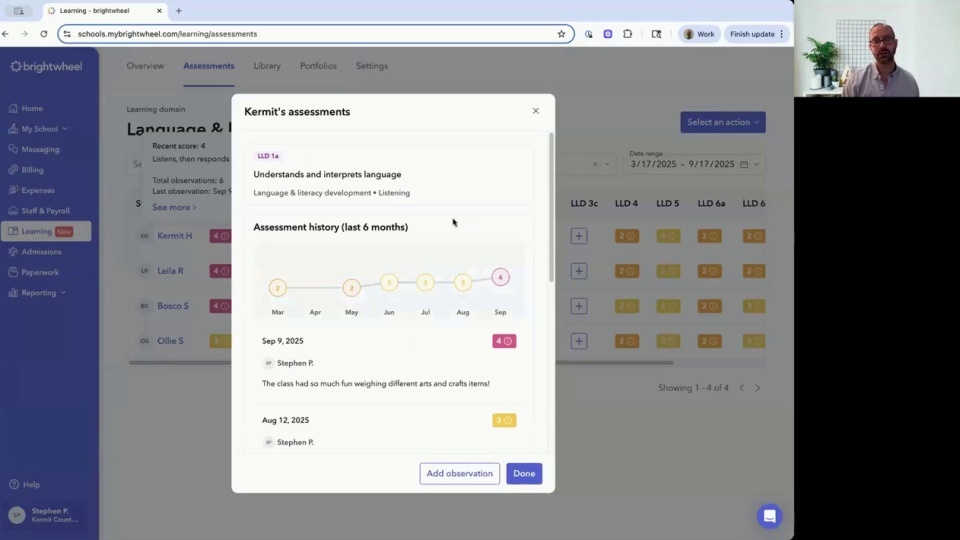960x540 pixels.
Task: Switch to the Settings tab
Action: (372, 66)
